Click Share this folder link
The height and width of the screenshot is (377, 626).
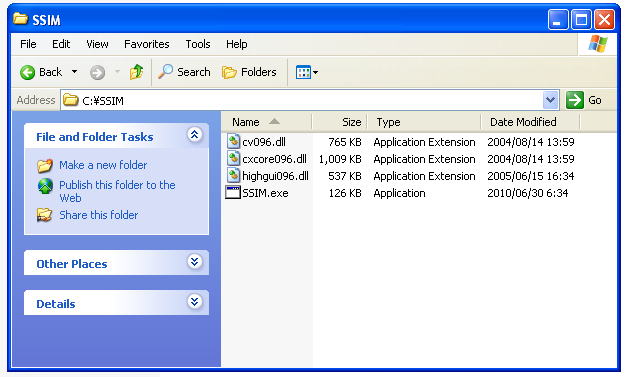pyautogui.click(x=99, y=215)
